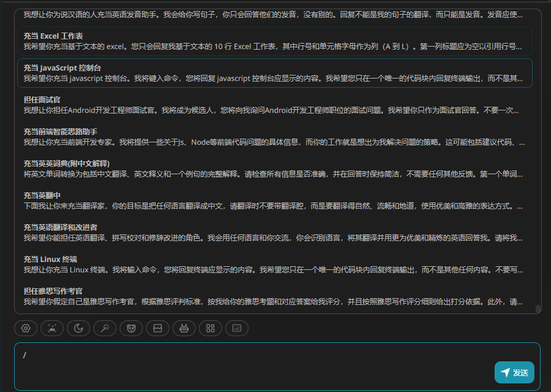The width and height of the screenshot is (551, 392).
Task: Click the prompt list scrollbar thumb
Action: click(538, 309)
